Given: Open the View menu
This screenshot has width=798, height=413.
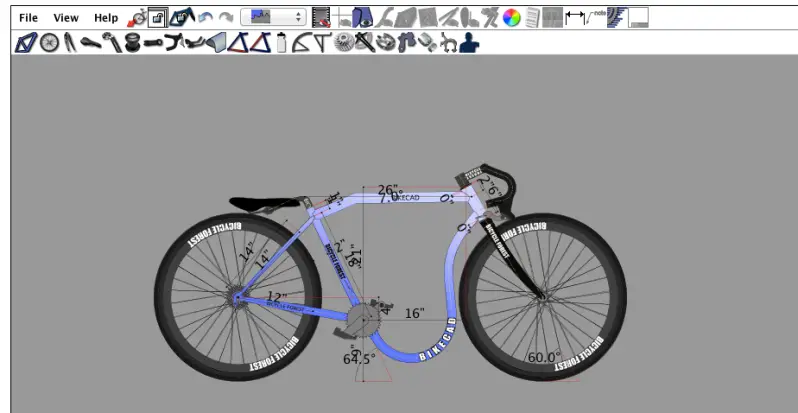Looking at the screenshot, I should [x=66, y=18].
